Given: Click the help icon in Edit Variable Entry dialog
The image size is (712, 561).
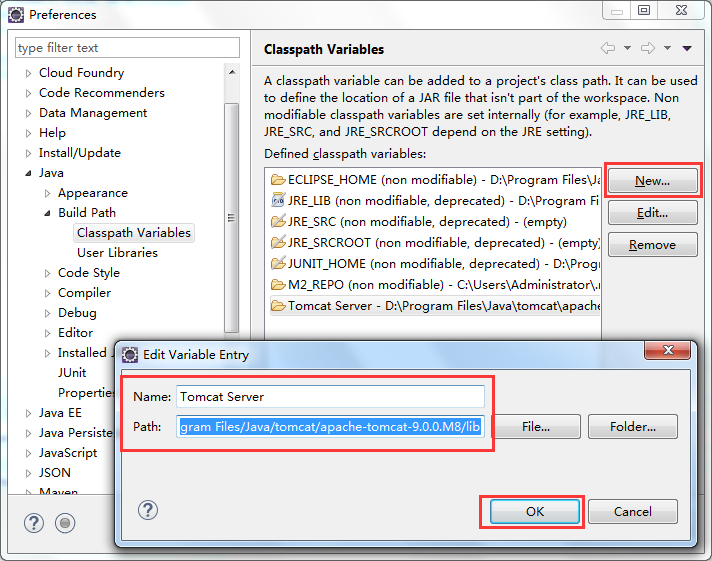Looking at the screenshot, I should (148, 510).
